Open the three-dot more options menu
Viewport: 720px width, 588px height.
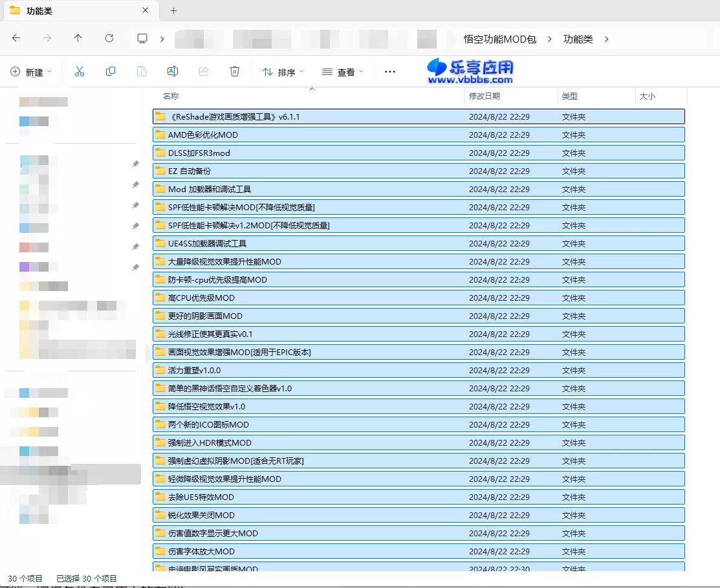pyautogui.click(x=390, y=72)
